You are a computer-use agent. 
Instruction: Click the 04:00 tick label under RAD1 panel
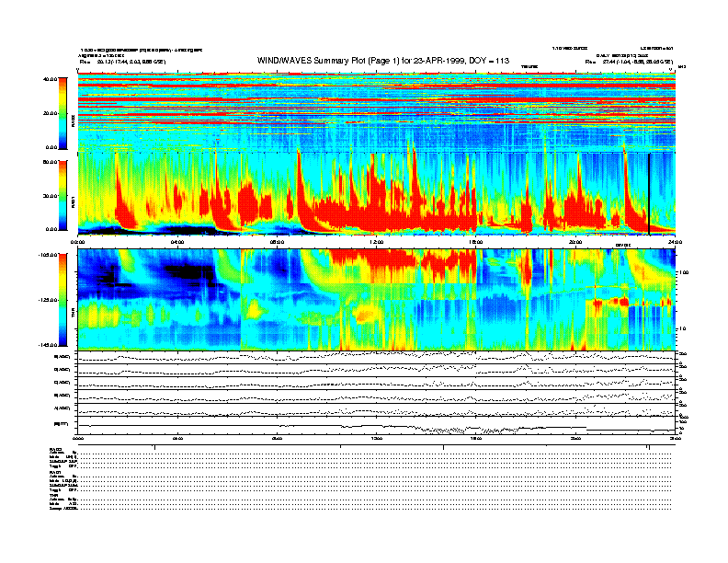coord(177,243)
